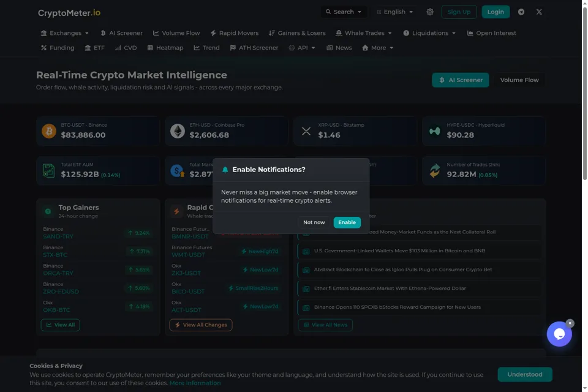Open the settings gear icon
This screenshot has height=392, width=588.
coord(430,12)
